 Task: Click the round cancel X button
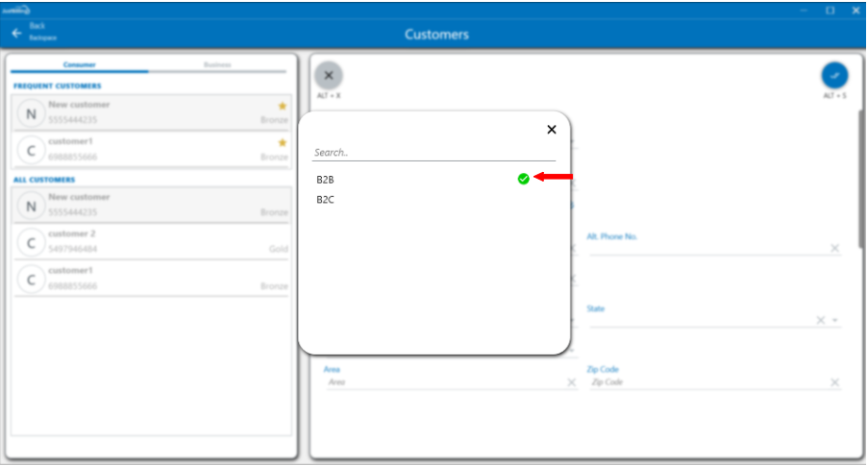(329, 76)
